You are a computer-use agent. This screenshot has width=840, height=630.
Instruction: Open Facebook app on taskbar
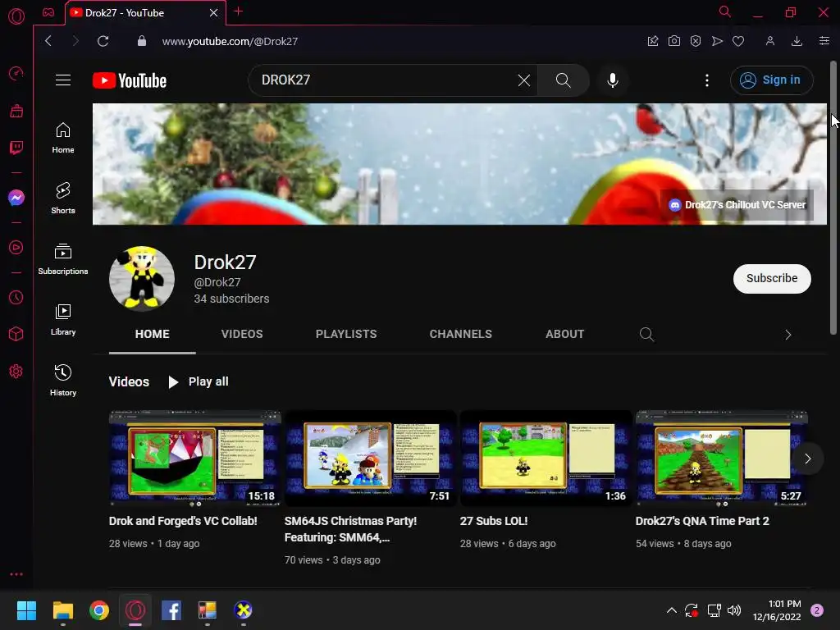171,610
